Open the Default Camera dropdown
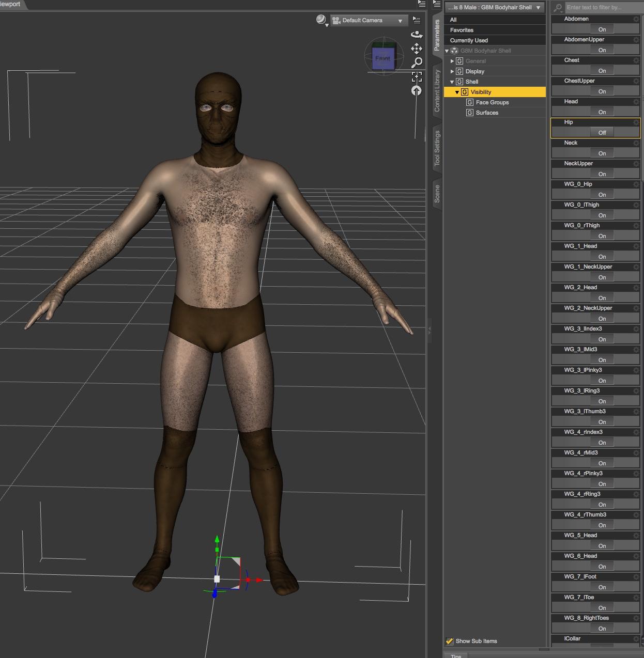Screen dimensions: 644x658 369,21
